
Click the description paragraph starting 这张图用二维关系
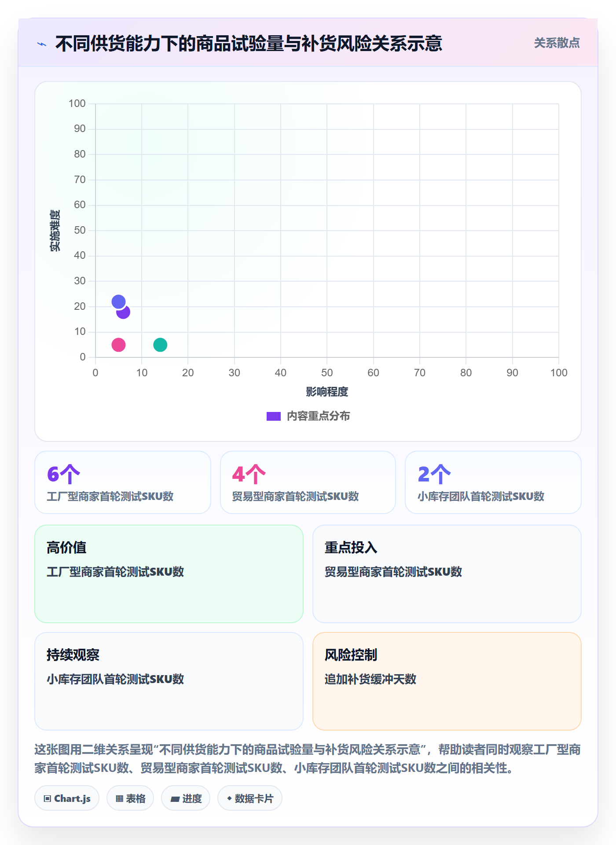308,759
